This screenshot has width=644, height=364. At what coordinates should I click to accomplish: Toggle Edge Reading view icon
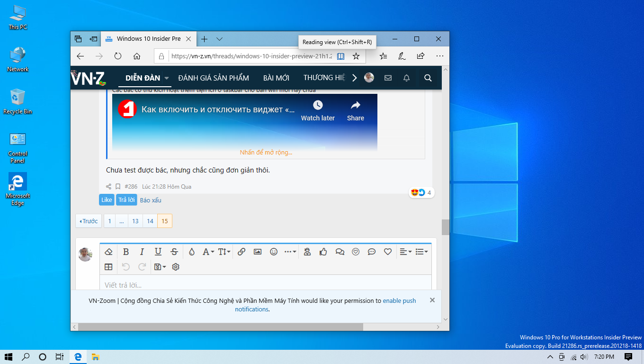click(340, 56)
